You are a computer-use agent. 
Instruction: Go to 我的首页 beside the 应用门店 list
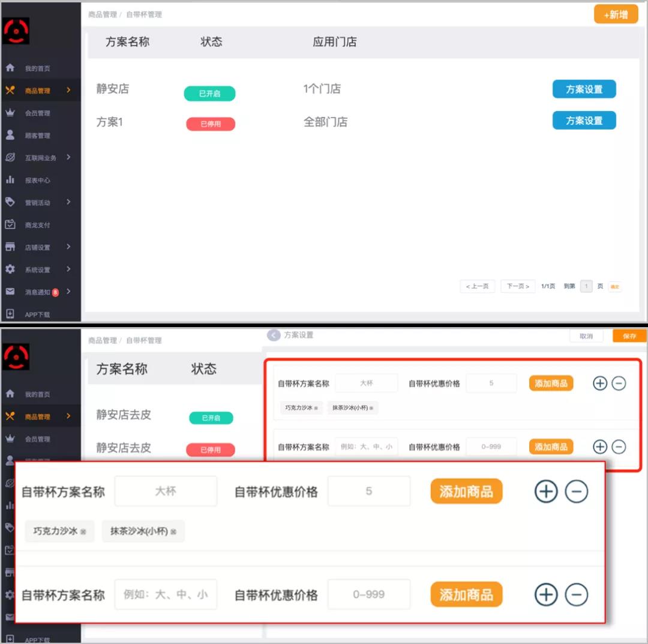tap(37, 68)
